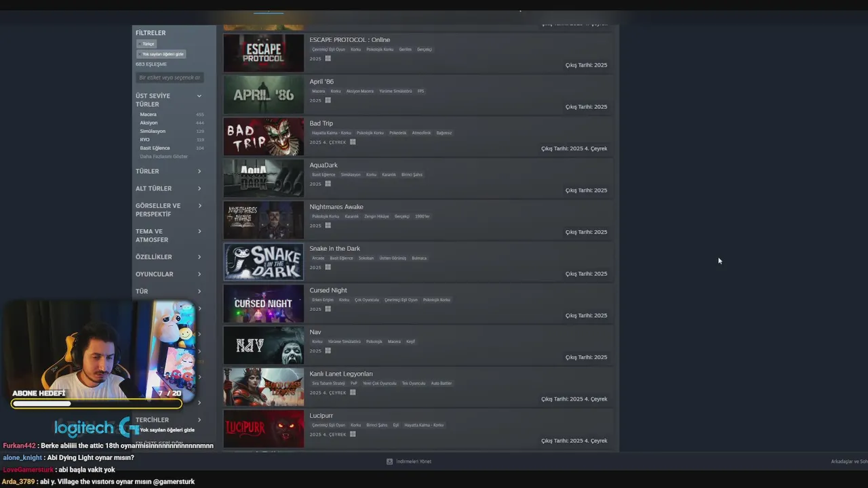Open İndirmeleri Yönet in the bottom bar

[414, 462]
